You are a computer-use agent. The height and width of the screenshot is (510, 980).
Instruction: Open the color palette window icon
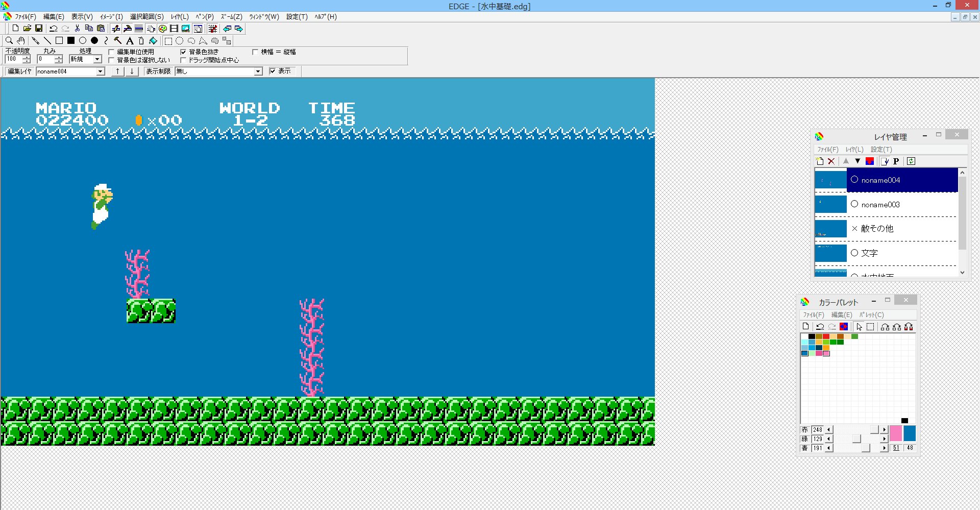163,29
